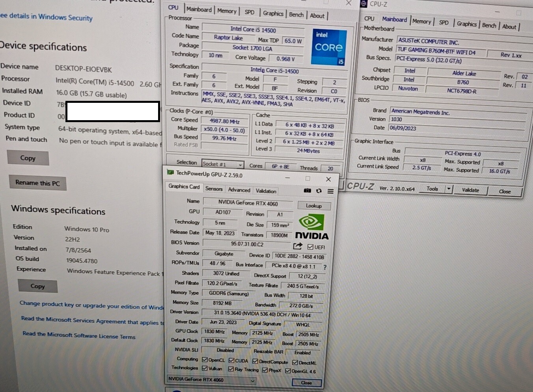Open the Mainboard tab in left CPU-Z window
The width and height of the screenshot is (533, 392).
click(199, 9)
